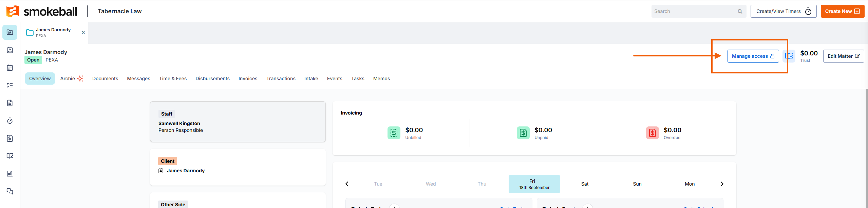
Task: Close the James Darmody matter tab
Action: 83,33
